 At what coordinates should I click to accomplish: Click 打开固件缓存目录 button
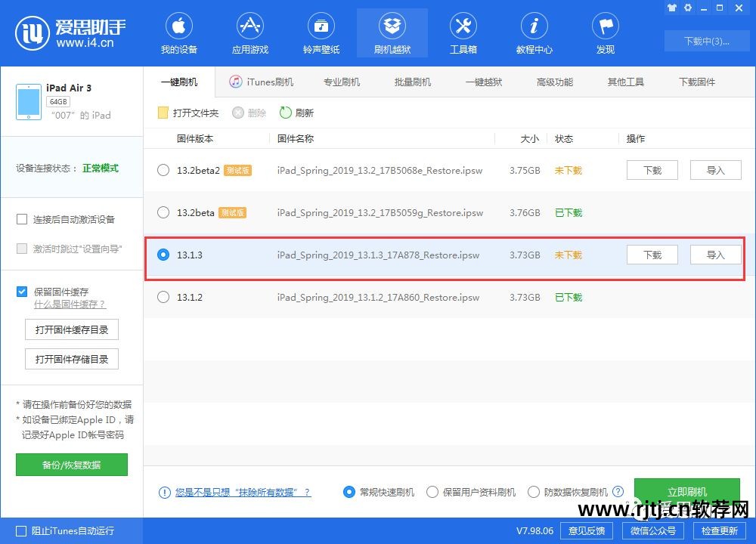(x=72, y=329)
